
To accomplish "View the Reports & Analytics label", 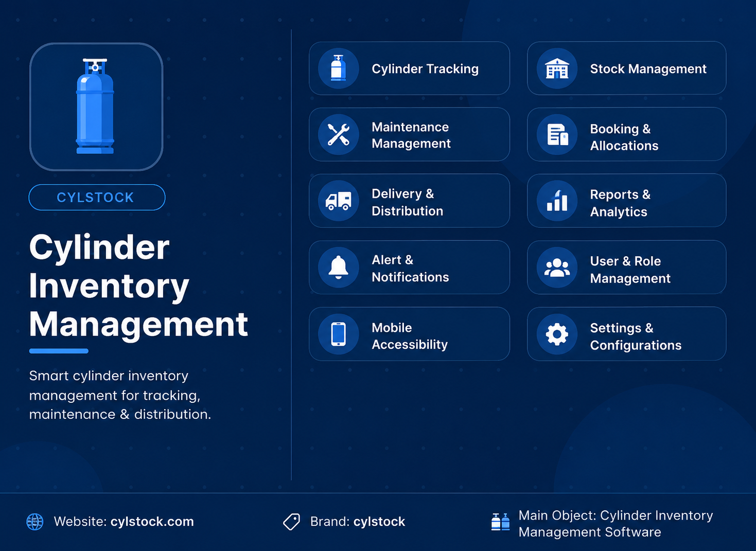I will [620, 203].
